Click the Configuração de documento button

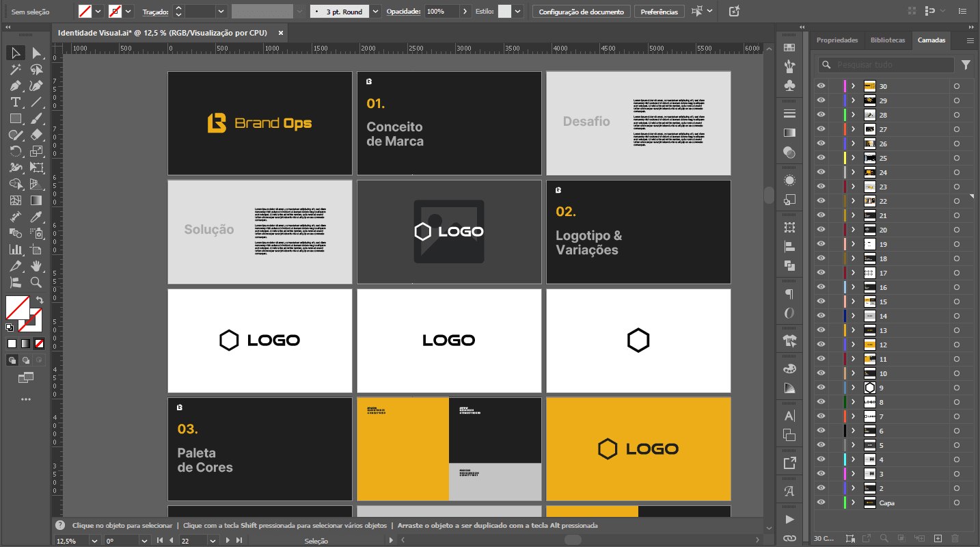point(581,12)
